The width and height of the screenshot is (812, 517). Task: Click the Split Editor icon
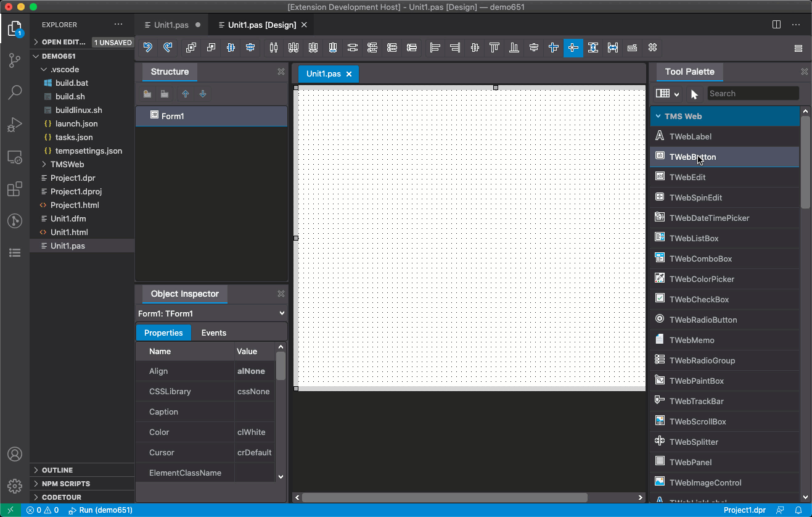[x=777, y=25]
